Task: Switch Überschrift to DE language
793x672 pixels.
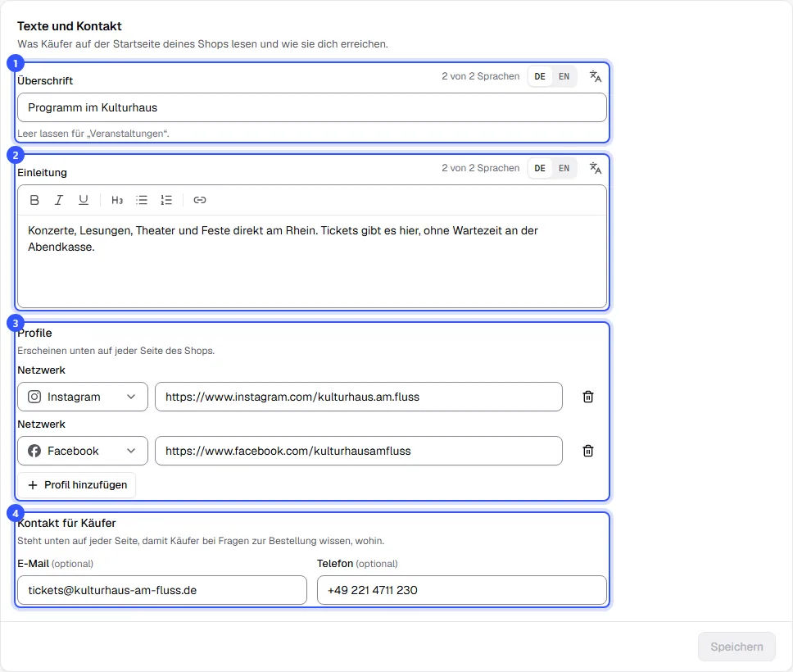Action: 540,76
